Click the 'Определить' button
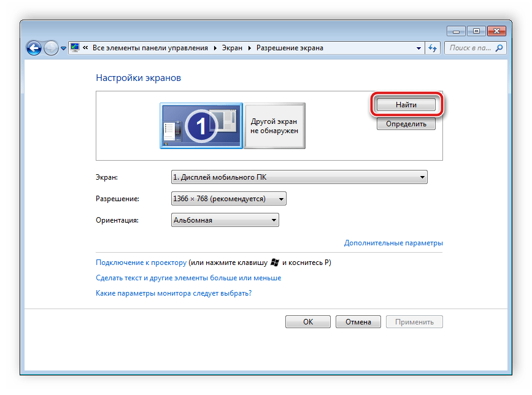The height and width of the screenshot is (395, 532). coord(406,124)
